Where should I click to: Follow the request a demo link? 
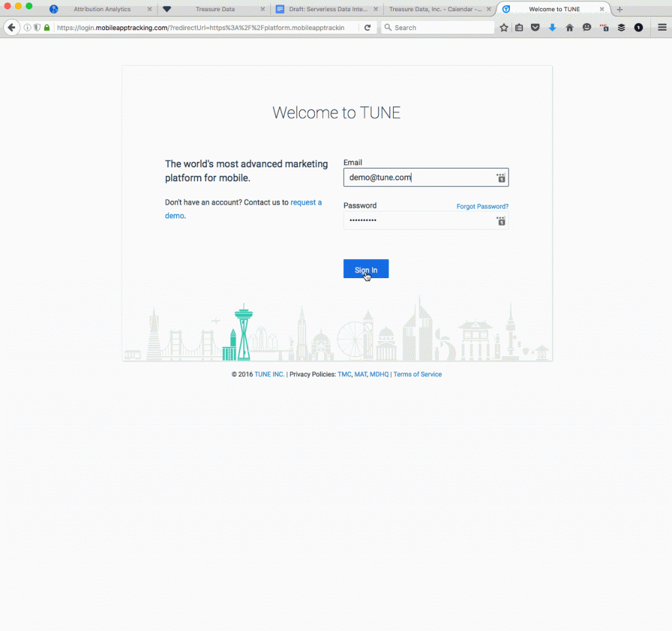[x=243, y=209]
